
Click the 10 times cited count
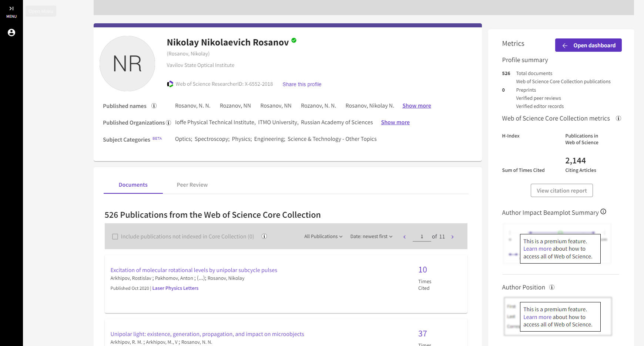[x=423, y=270]
